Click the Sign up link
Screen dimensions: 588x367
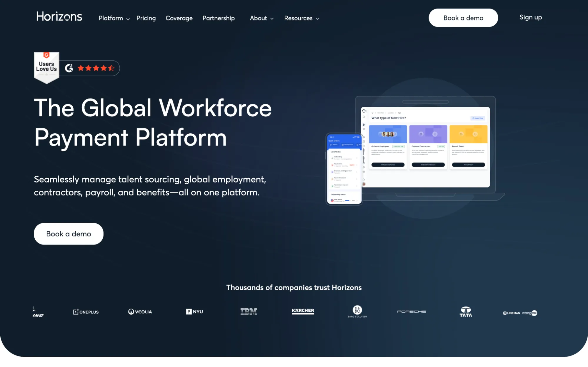point(530,17)
